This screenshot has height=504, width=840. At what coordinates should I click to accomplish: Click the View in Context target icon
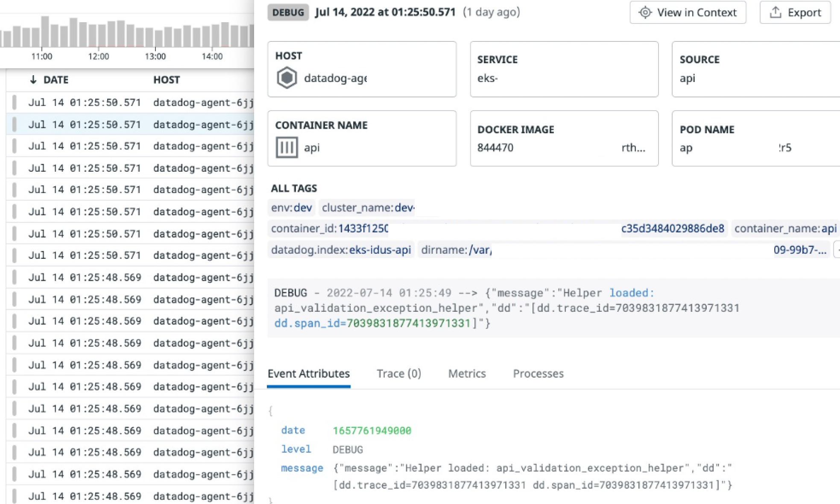645,12
